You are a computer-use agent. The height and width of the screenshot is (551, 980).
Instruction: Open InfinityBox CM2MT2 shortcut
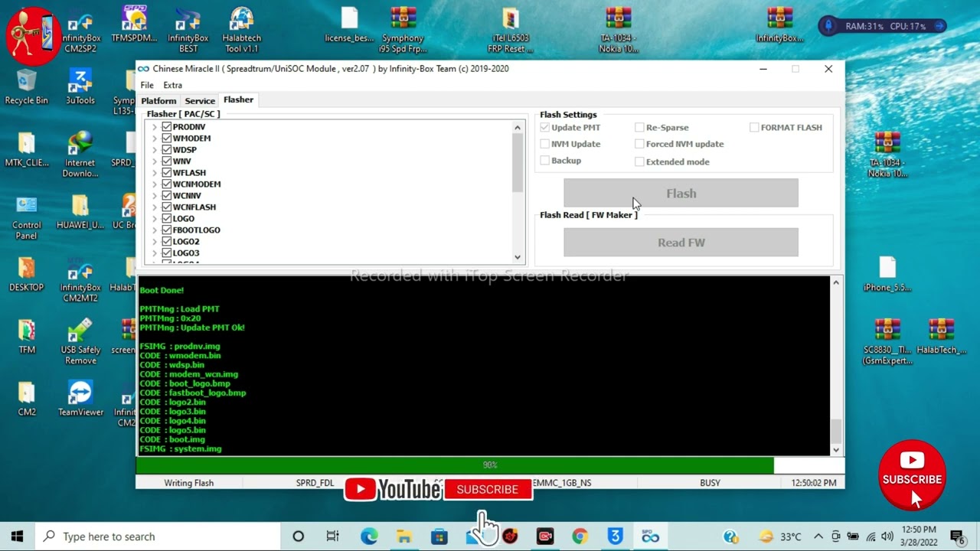[x=80, y=280]
